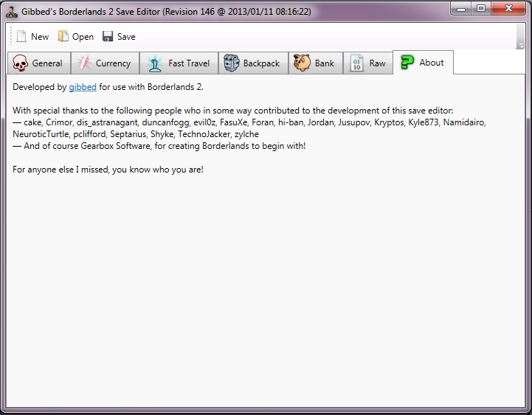
Task: Select the About tab label
Action: [x=431, y=63]
